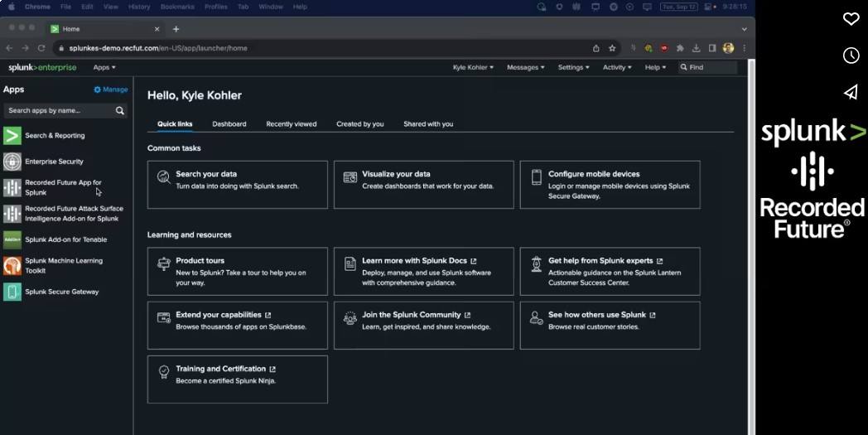Click the Visualize your data icon
This screenshot has height=435, width=868.
(x=350, y=176)
